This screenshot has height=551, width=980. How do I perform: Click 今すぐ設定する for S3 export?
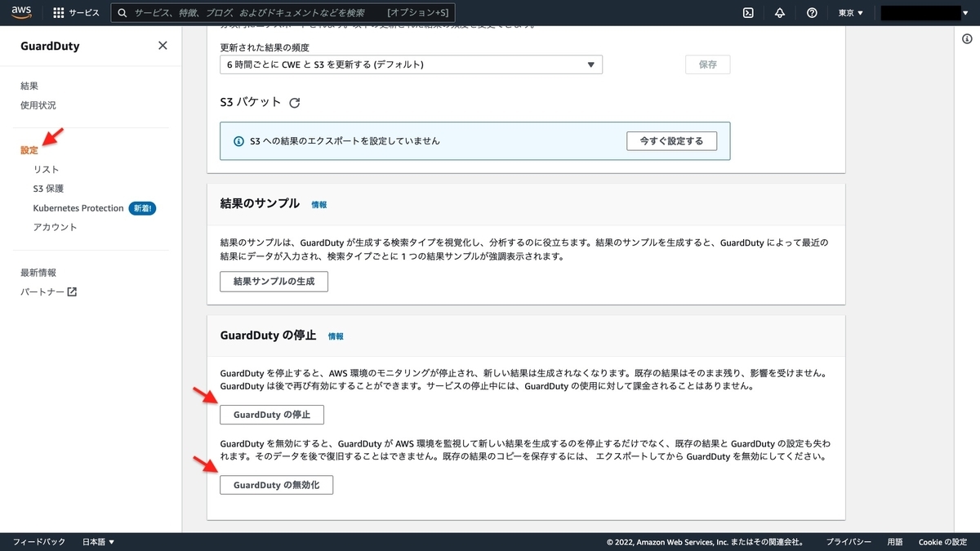[x=671, y=140]
